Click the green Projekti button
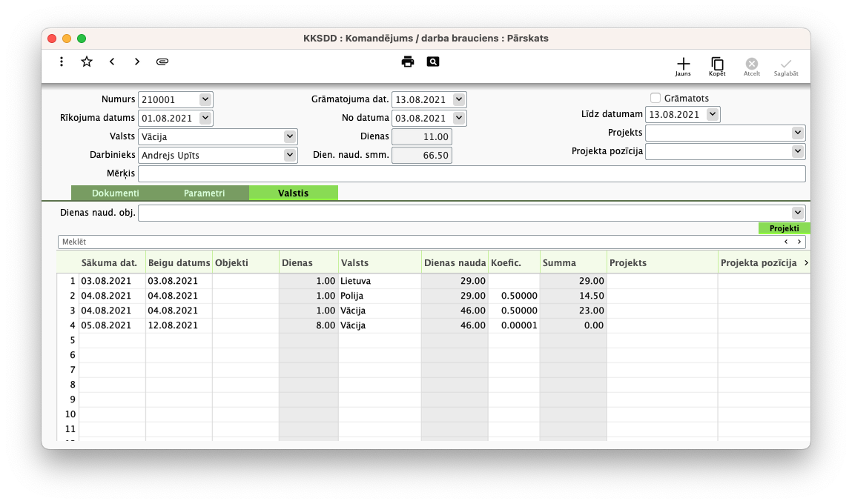The height and width of the screenshot is (504, 852). click(x=784, y=228)
